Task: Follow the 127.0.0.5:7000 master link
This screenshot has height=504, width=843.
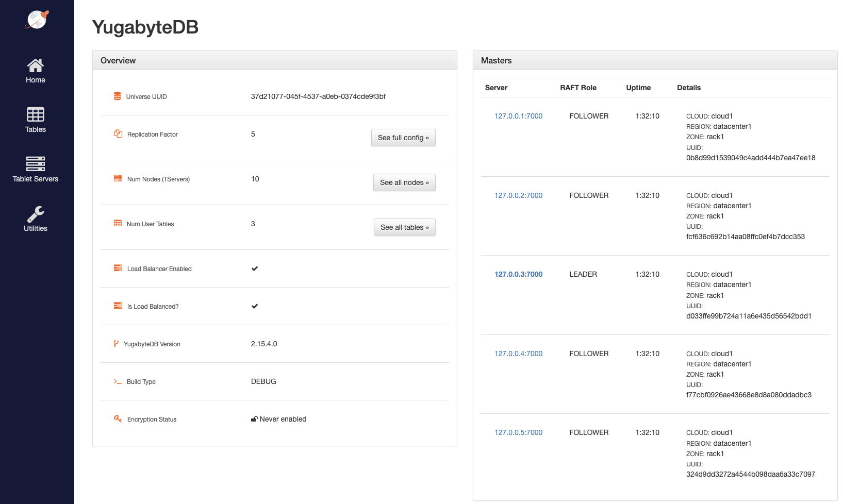Action: [518, 432]
